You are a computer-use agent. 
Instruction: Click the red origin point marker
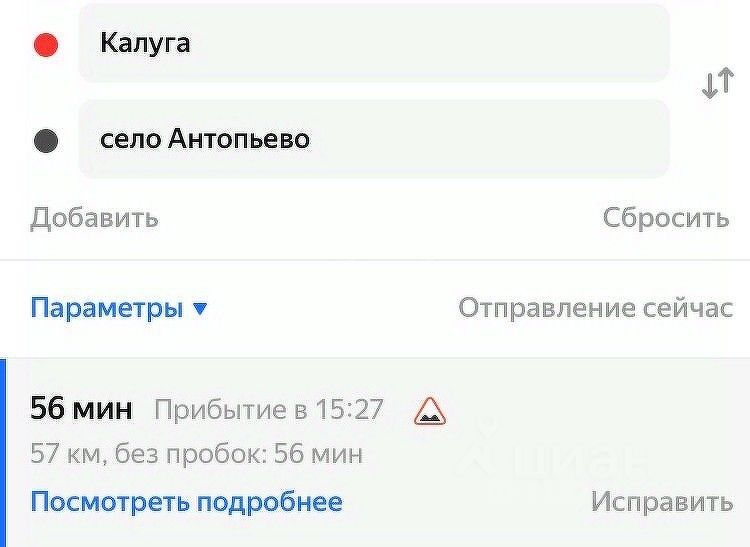[46, 45]
